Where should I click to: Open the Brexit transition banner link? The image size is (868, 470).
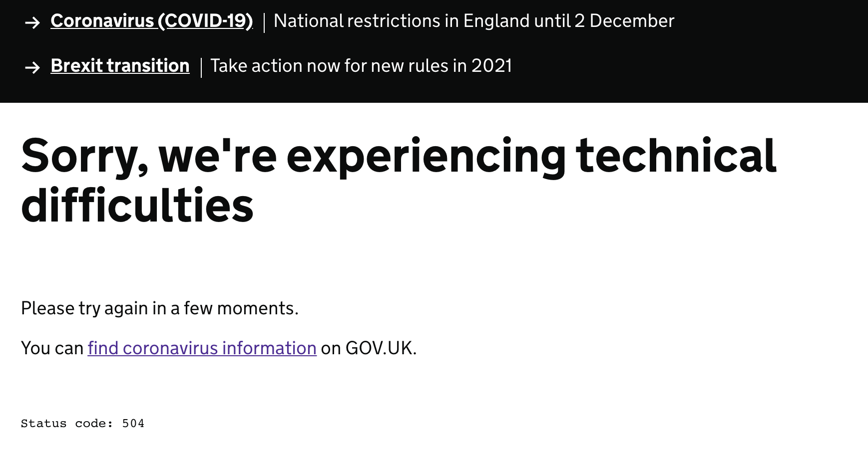click(x=120, y=66)
